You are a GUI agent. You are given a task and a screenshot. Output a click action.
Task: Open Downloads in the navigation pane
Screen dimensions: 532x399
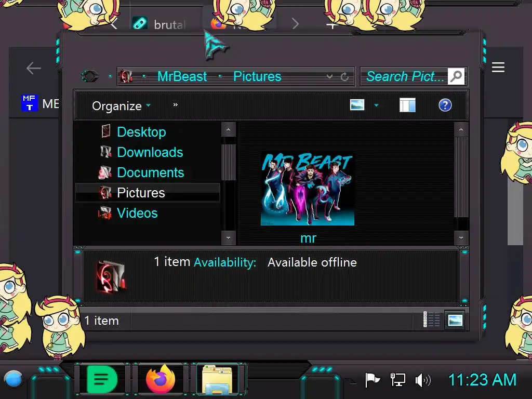point(150,152)
